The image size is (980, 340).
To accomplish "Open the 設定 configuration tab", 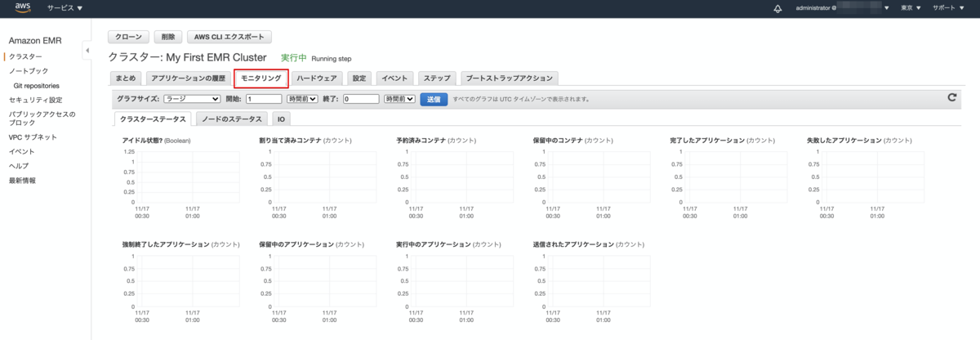I will click(359, 78).
